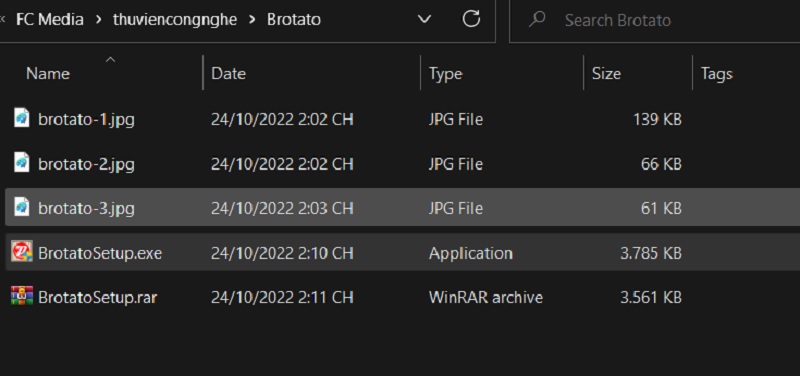Open the chevron after thuviencongnghe breadcrumb
800x376 pixels.
click(252, 20)
